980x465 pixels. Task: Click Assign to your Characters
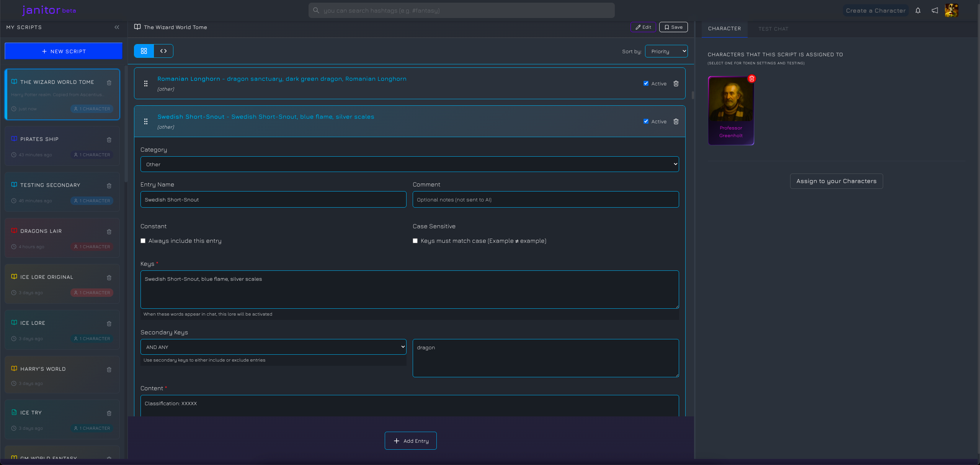coord(836,181)
